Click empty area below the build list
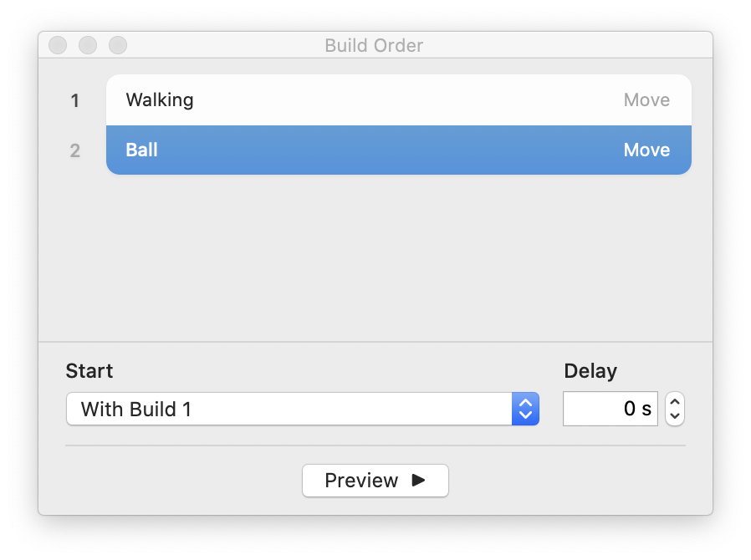 [376, 259]
